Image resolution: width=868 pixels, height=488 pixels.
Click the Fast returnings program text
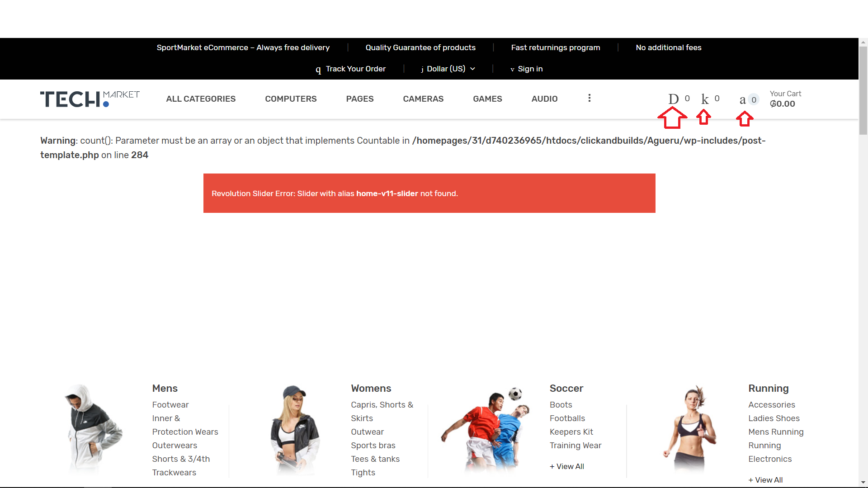[555, 47]
